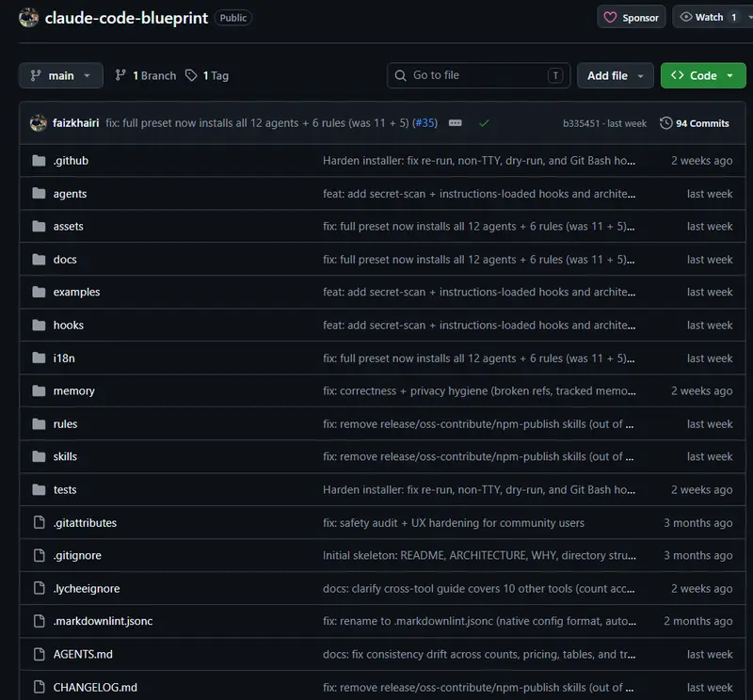Screen dimensions: 753x700
Task: Click the folder icon for skills
Action: (x=39, y=456)
